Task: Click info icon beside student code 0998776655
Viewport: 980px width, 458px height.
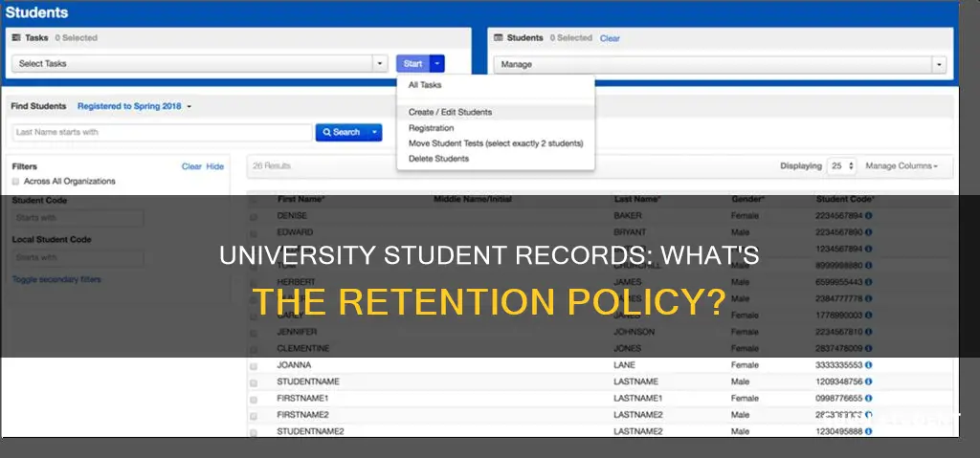Action: [869, 398]
